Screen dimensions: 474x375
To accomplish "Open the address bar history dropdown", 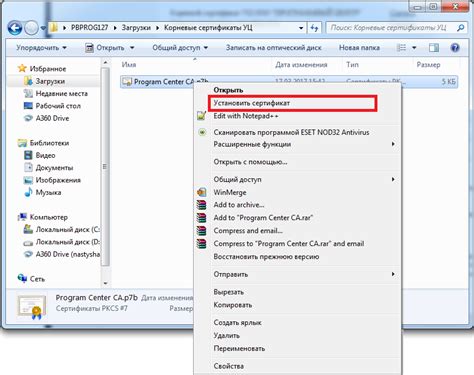I will [301, 28].
